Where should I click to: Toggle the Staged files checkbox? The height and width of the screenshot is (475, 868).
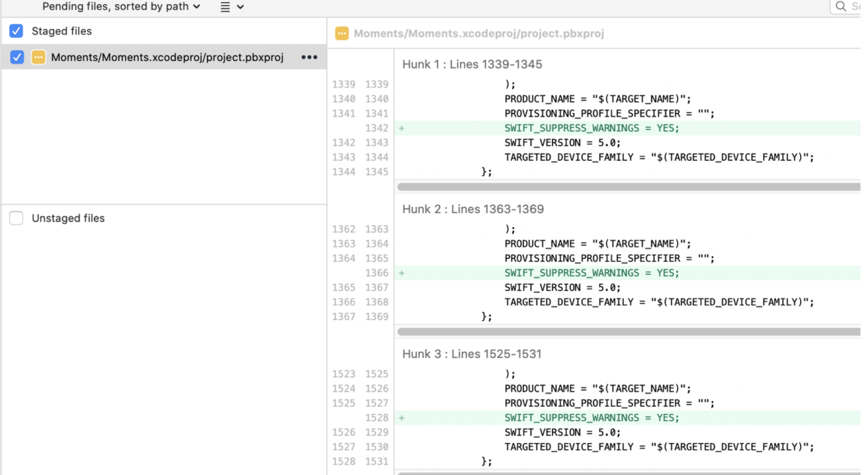pyautogui.click(x=17, y=31)
